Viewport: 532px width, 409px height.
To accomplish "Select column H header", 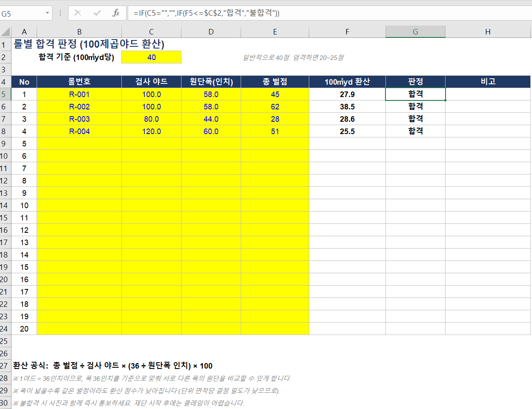I will pyautogui.click(x=488, y=31).
